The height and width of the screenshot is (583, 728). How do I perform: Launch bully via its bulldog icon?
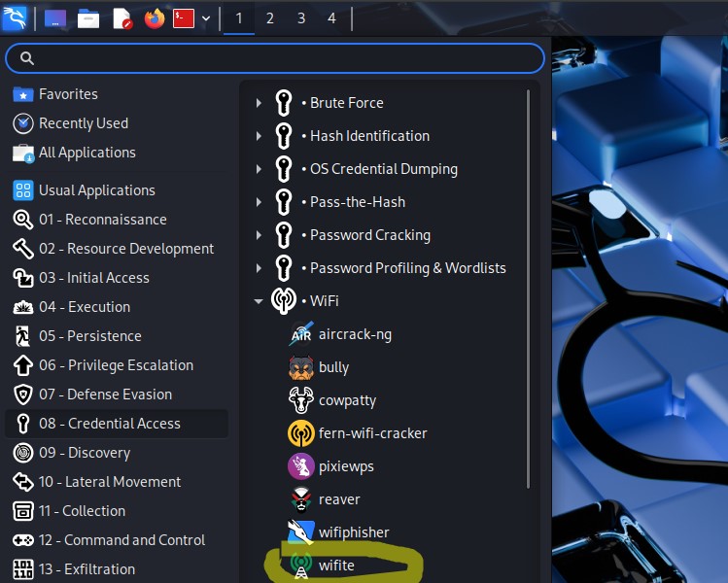click(301, 367)
